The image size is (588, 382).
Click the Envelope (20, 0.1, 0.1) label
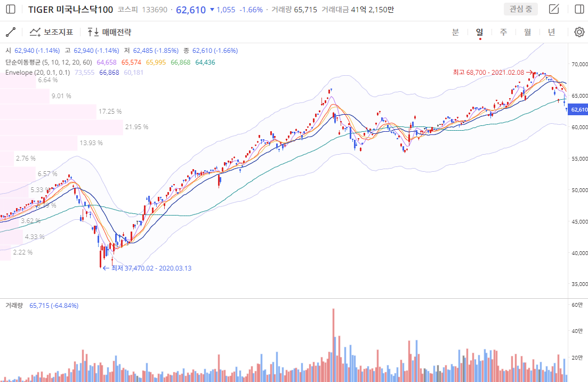point(37,73)
